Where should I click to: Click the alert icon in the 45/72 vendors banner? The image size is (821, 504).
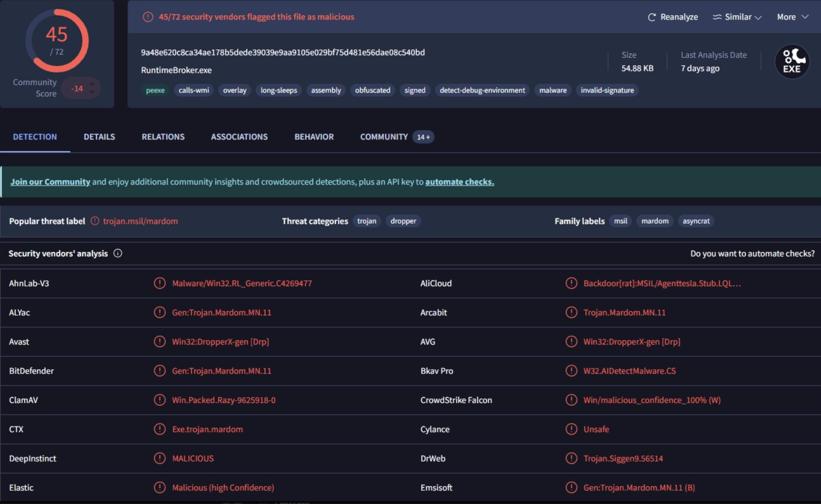pyautogui.click(x=148, y=17)
